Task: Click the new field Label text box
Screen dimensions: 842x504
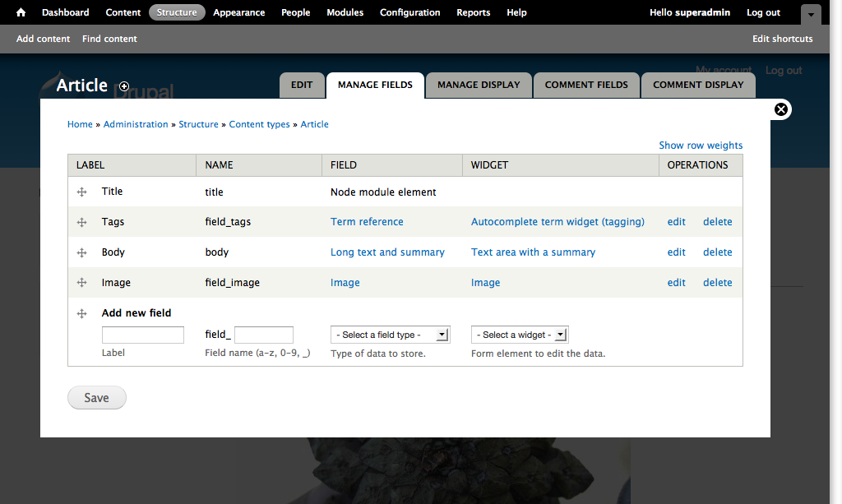Action: 142,335
